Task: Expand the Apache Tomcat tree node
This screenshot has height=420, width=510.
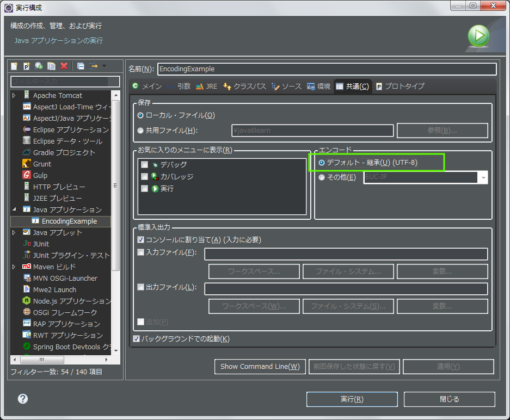Action: [15, 96]
